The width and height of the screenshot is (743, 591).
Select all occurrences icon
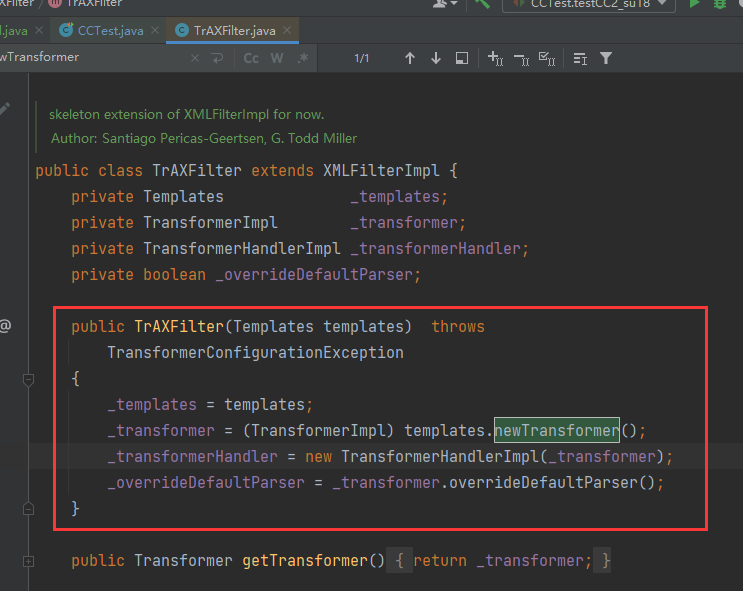click(547, 58)
